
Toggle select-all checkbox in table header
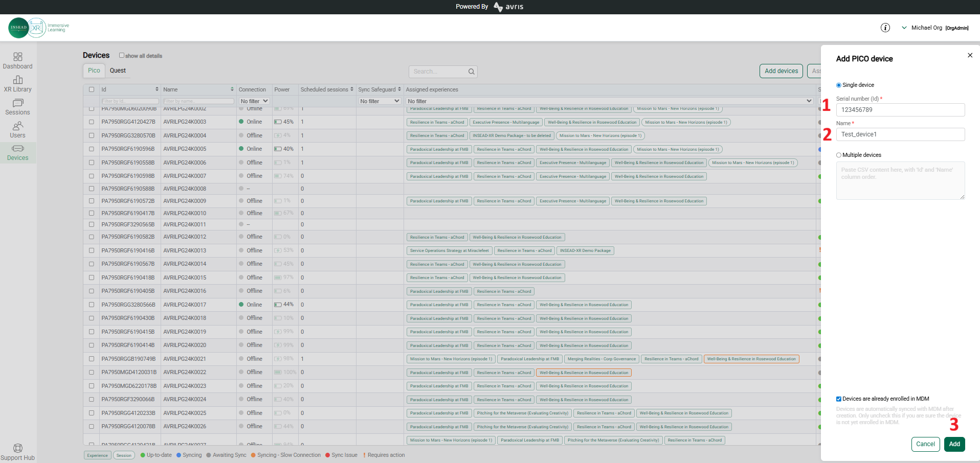pyautogui.click(x=92, y=89)
